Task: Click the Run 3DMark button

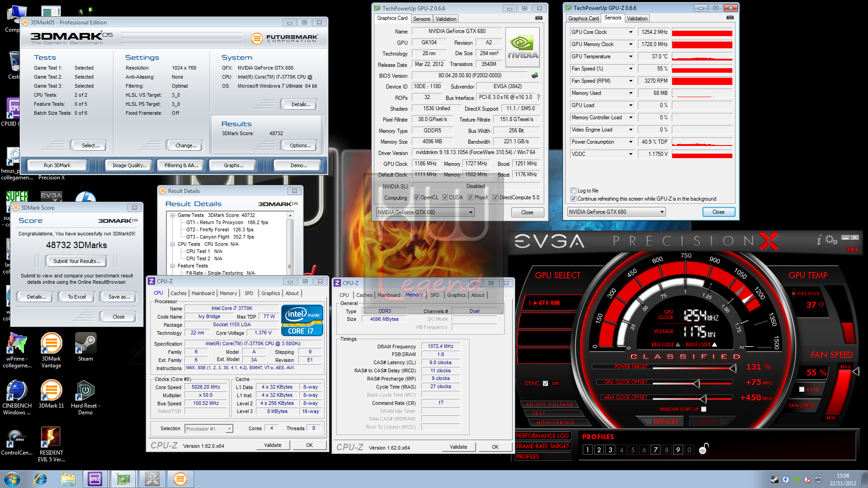Action: (57, 165)
